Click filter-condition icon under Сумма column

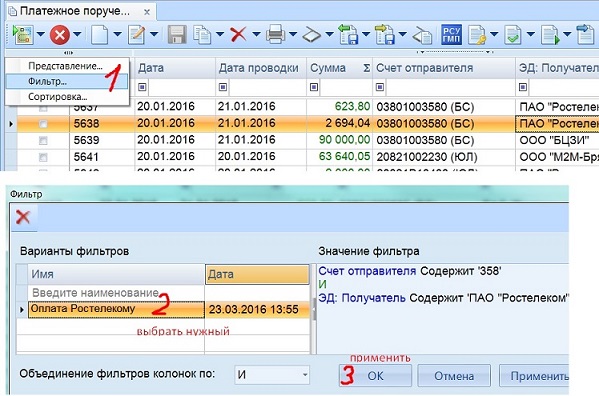pyautogui.click(x=314, y=87)
